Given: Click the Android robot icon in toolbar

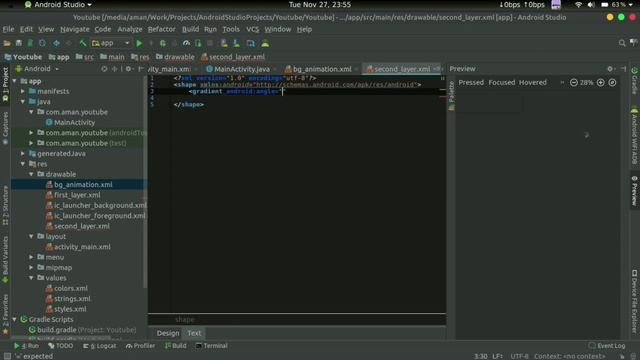Looking at the screenshot, I should click(265, 43).
